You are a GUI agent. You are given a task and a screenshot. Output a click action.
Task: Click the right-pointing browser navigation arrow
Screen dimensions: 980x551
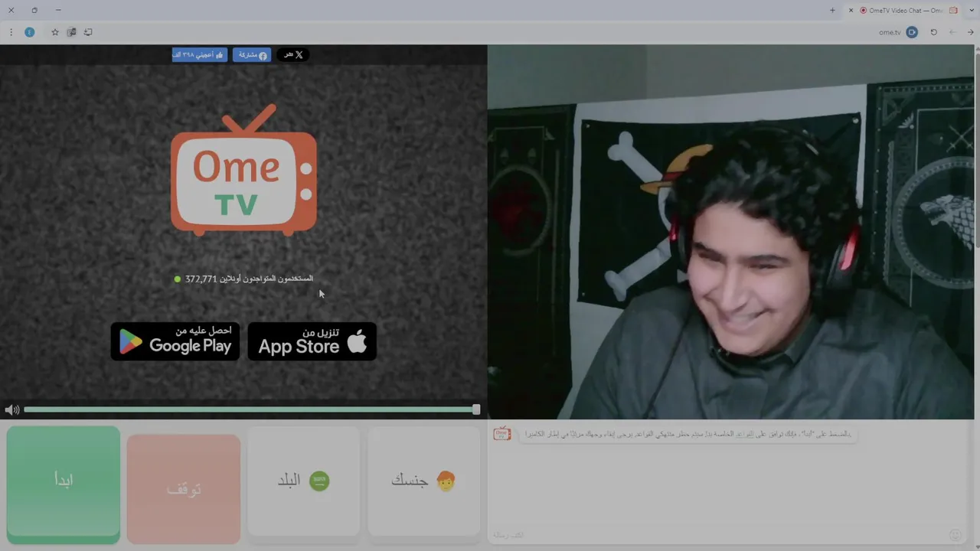coord(971,32)
